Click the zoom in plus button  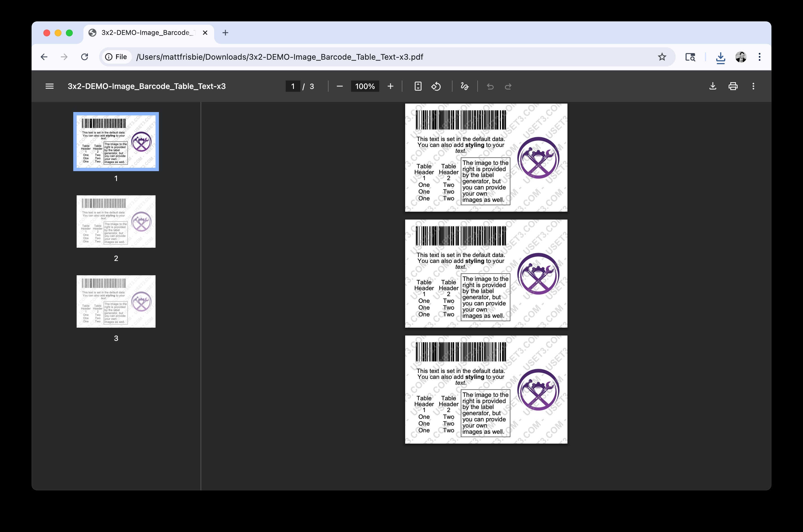coord(391,86)
